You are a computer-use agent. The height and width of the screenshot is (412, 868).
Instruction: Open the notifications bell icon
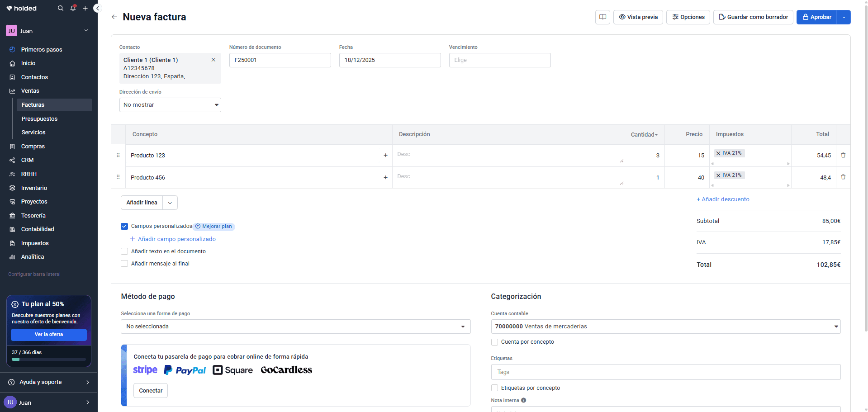[73, 8]
